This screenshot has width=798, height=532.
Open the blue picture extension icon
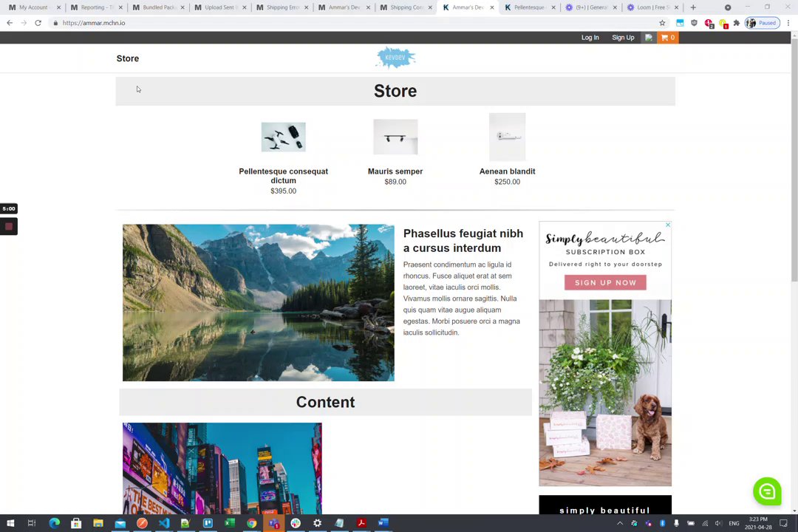click(680, 23)
